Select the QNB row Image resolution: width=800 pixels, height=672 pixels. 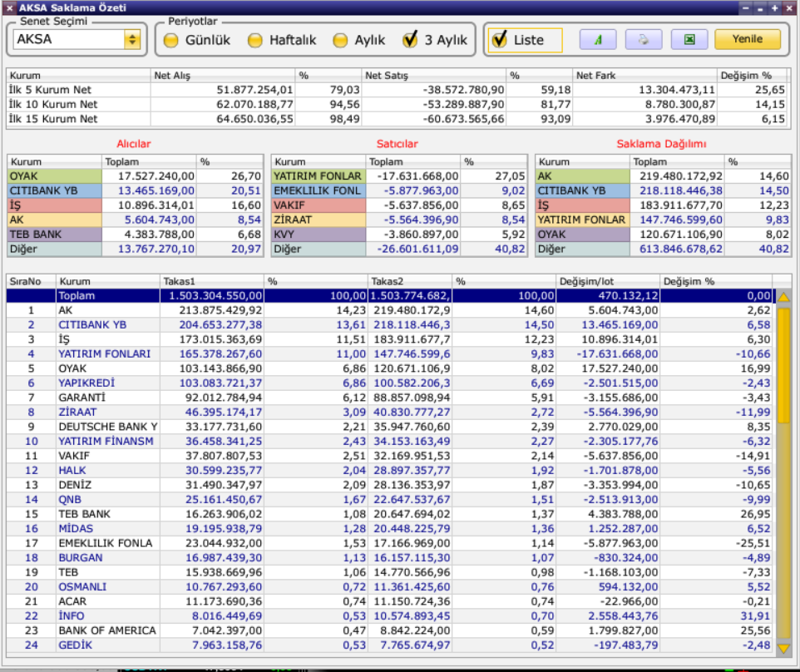tap(391, 500)
